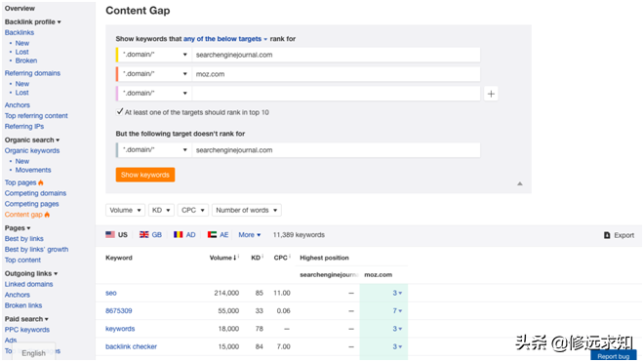Sort the table by the Volume column
Viewport: 644px width, 362px height.
(x=222, y=258)
